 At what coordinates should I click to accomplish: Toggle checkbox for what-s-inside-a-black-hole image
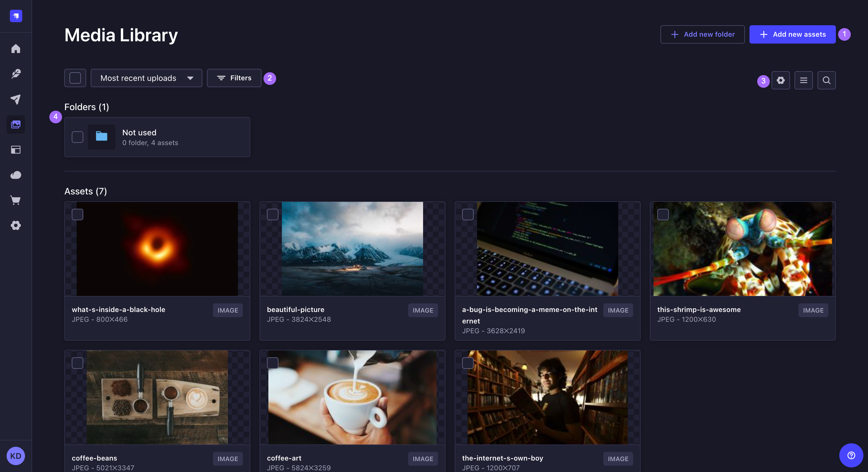(77, 214)
